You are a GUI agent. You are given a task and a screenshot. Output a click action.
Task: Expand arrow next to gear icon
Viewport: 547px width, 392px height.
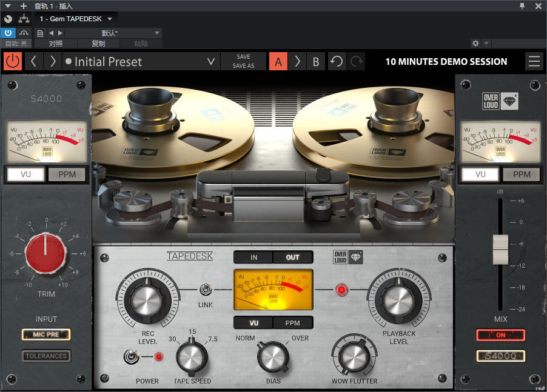click(486, 43)
